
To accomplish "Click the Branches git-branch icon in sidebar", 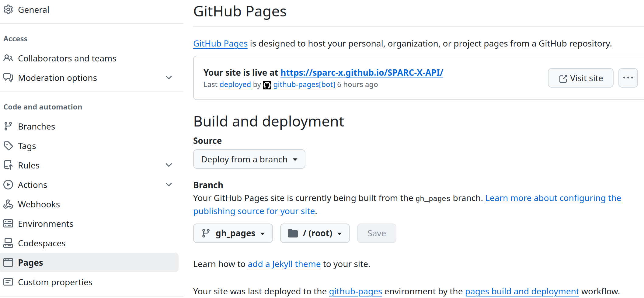I will coord(8,126).
